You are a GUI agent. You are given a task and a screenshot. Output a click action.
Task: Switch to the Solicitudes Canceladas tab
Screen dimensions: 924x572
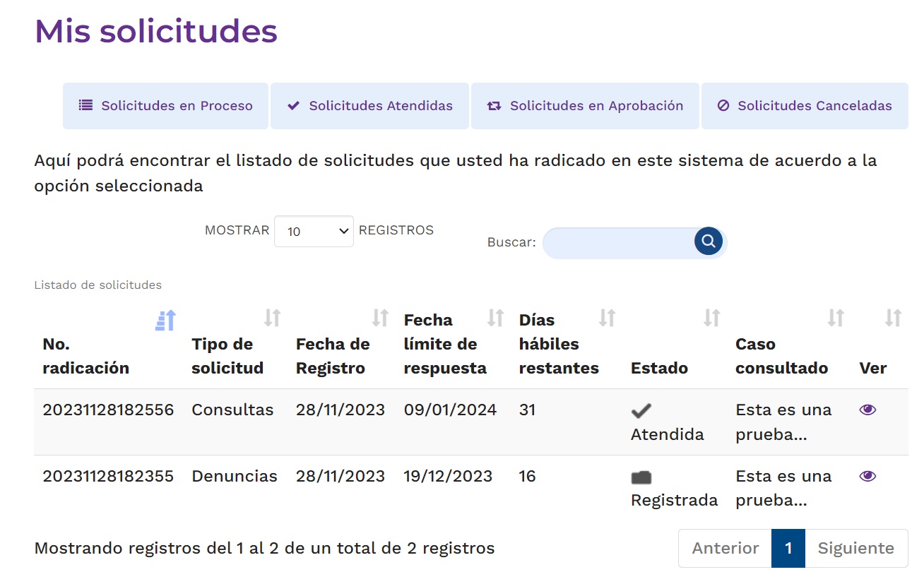coord(805,105)
